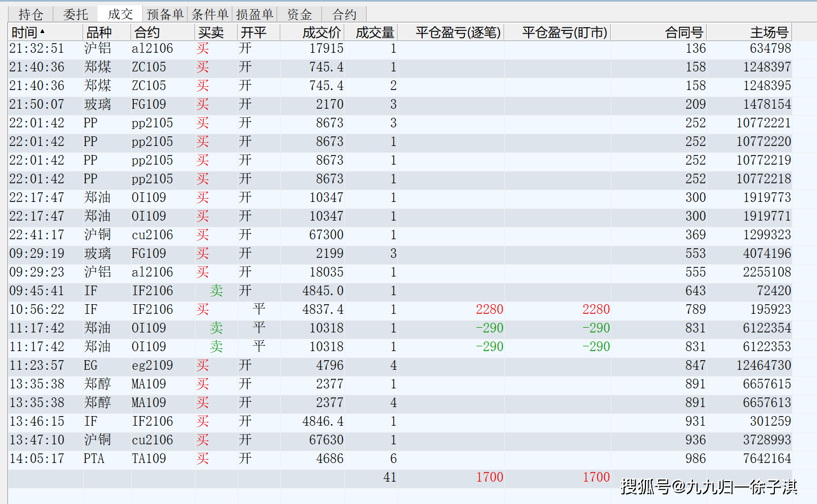Click TA109 contract cell
The image size is (817, 504).
(x=149, y=459)
